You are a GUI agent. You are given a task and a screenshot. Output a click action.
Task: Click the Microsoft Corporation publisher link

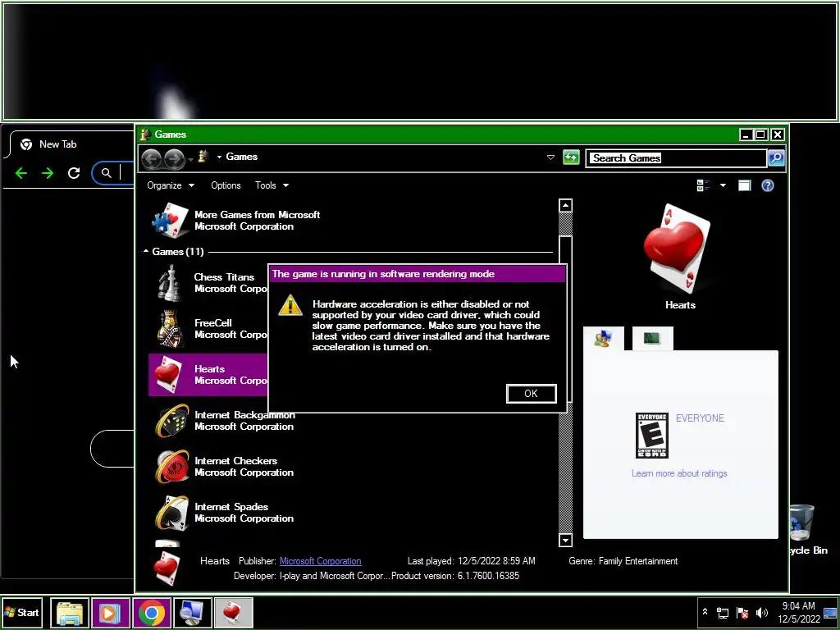click(321, 561)
